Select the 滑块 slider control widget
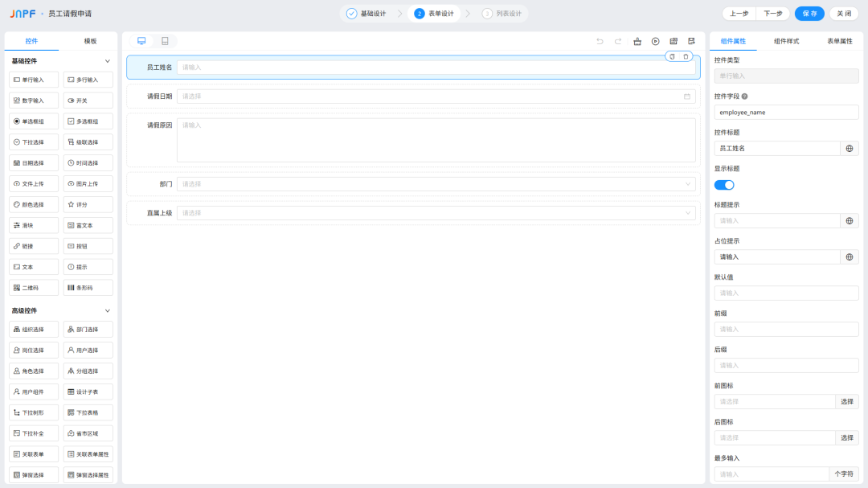The height and width of the screenshot is (488, 868). (x=34, y=225)
